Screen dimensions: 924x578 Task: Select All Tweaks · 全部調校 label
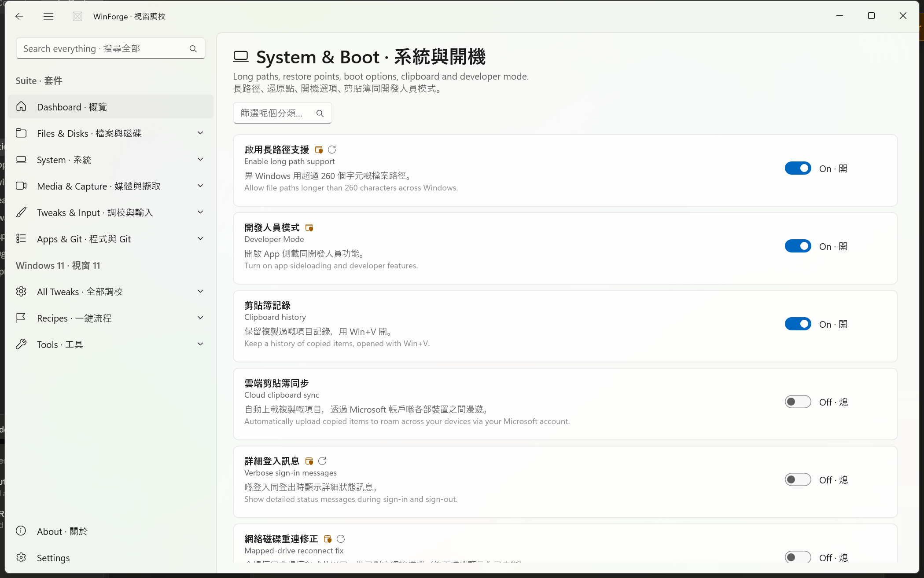80,292
